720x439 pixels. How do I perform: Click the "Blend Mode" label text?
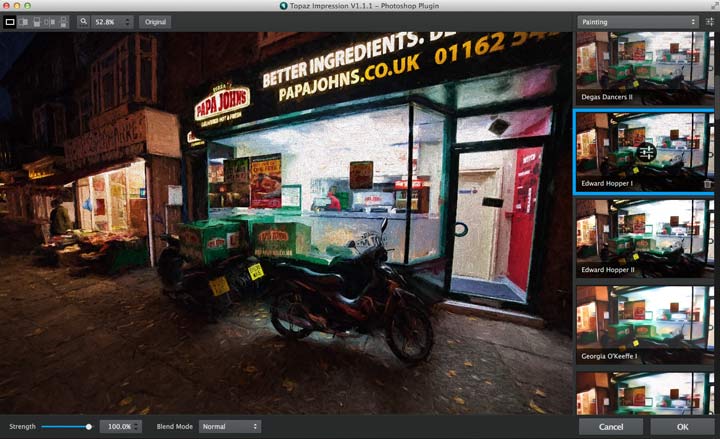coord(174,427)
